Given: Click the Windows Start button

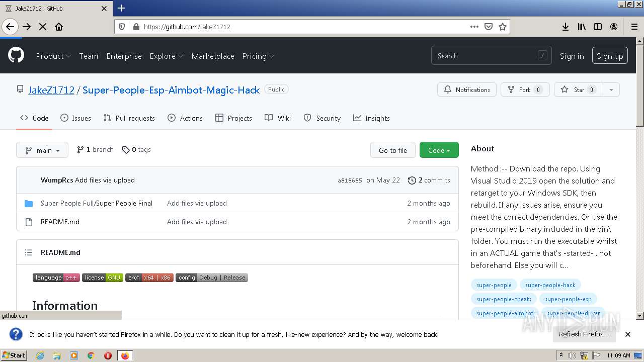Looking at the screenshot, I should point(14,355).
